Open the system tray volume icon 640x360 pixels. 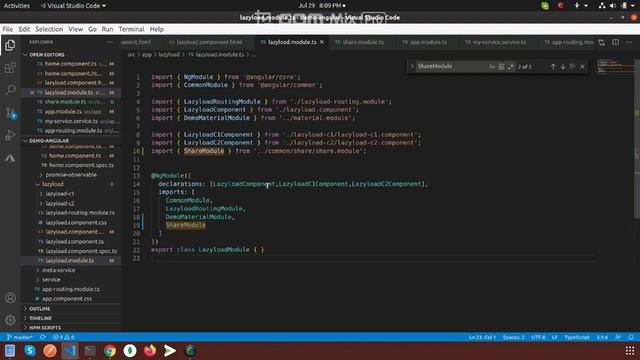[613, 6]
